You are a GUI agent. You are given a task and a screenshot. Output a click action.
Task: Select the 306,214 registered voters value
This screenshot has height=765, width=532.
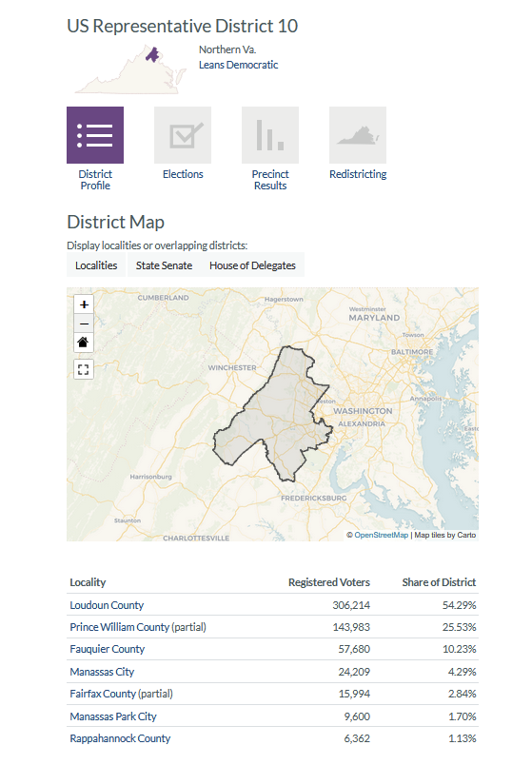tap(351, 605)
